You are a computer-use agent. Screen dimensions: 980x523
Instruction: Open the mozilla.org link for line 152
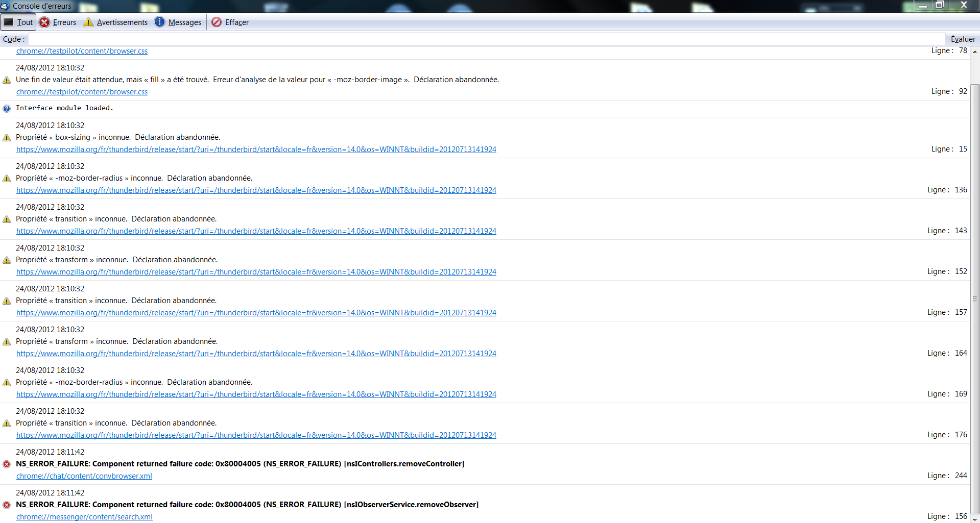point(256,272)
